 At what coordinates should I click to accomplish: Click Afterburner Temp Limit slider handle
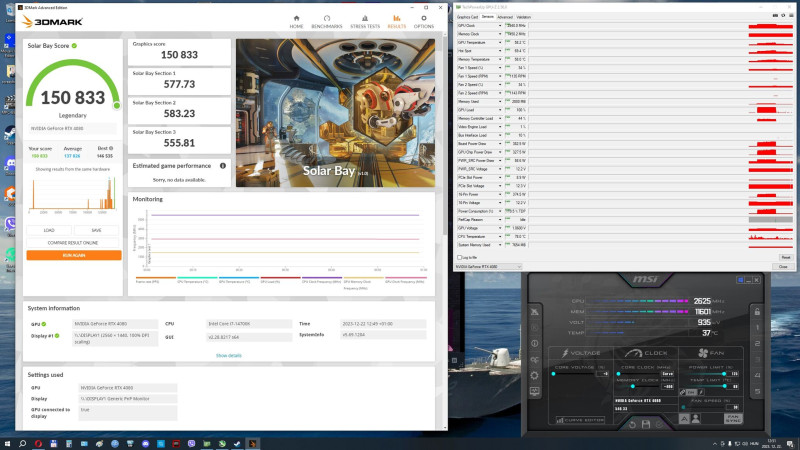click(x=724, y=386)
